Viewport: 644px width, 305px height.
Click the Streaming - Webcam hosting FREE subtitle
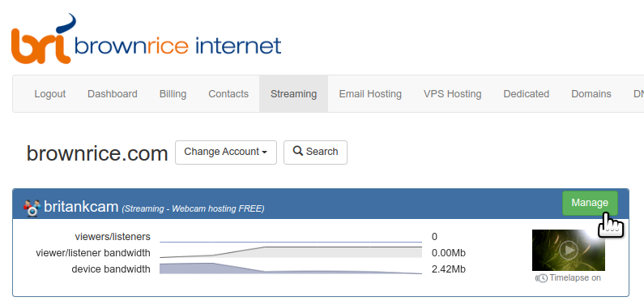pos(193,208)
